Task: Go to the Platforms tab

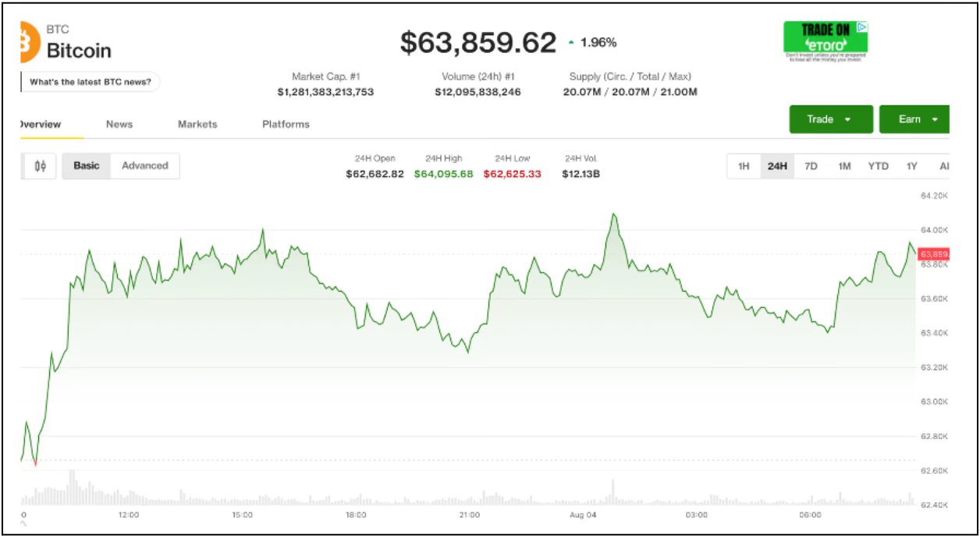Action: click(286, 124)
